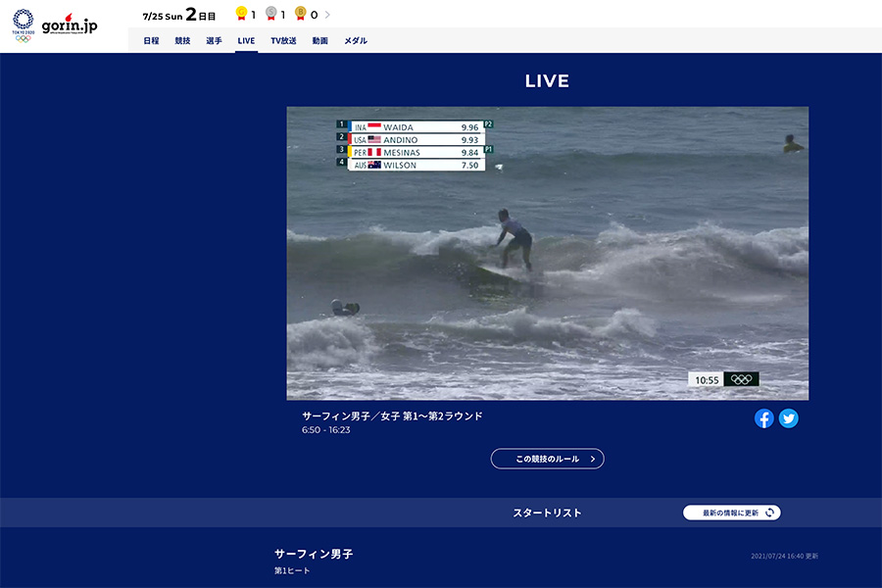Image resolution: width=882 pixels, height=588 pixels.
Task: Click the bronze medal count icon
Action: pos(301,14)
